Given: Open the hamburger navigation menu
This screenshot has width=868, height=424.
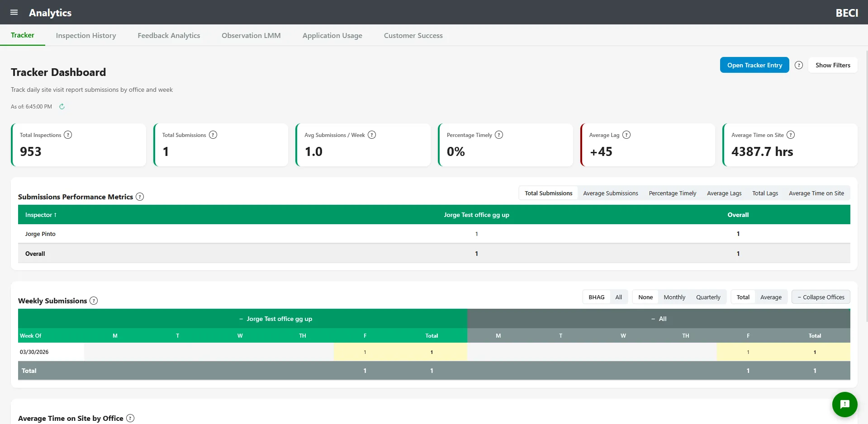Looking at the screenshot, I should point(14,12).
